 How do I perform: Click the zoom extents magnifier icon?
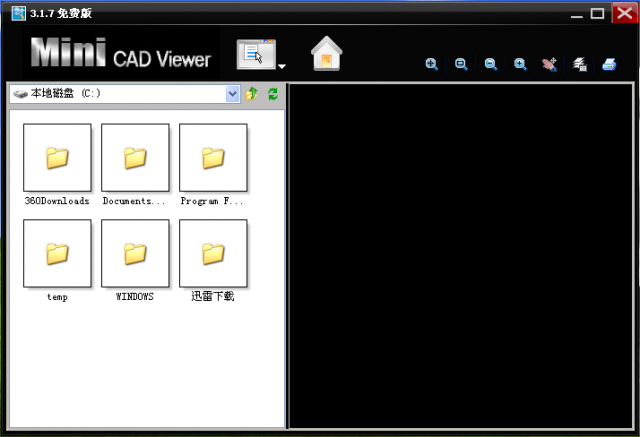[x=432, y=64]
